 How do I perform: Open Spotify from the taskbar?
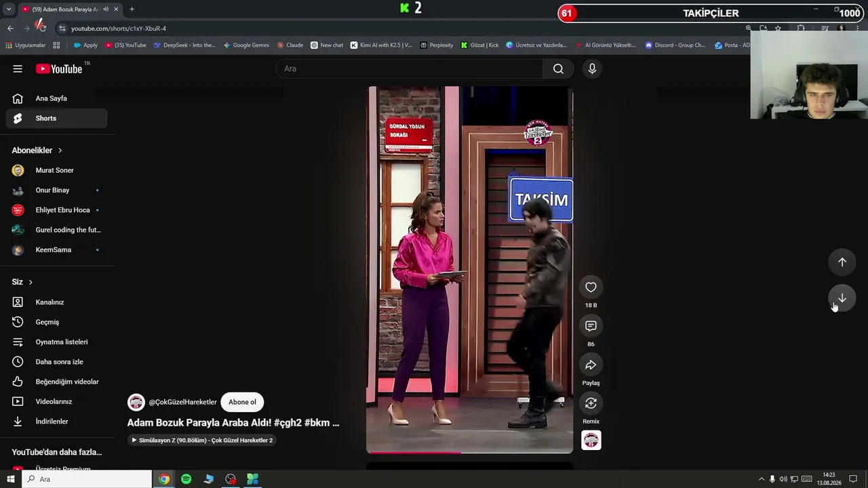186,479
